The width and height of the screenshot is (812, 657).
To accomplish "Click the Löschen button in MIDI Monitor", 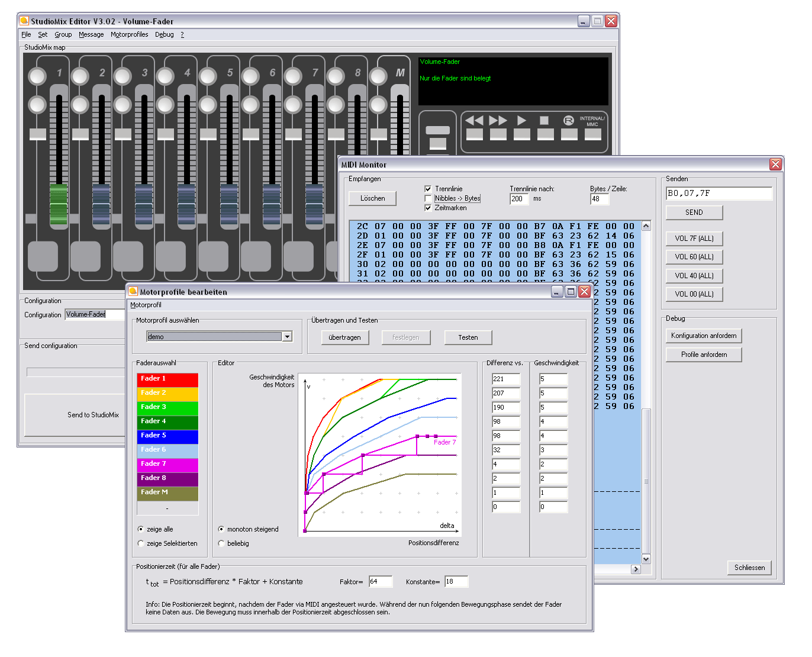I will (373, 198).
